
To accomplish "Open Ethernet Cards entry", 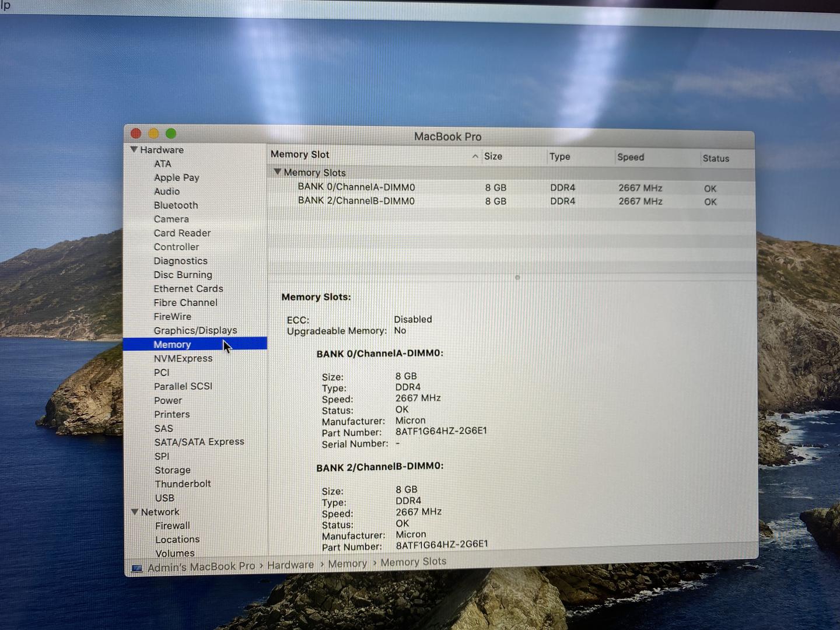I will pos(188,289).
